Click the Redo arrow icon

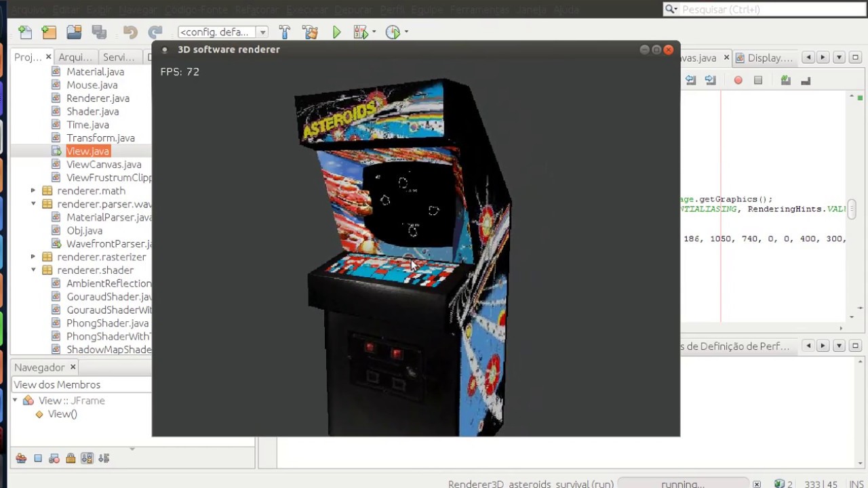tap(155, 32)
